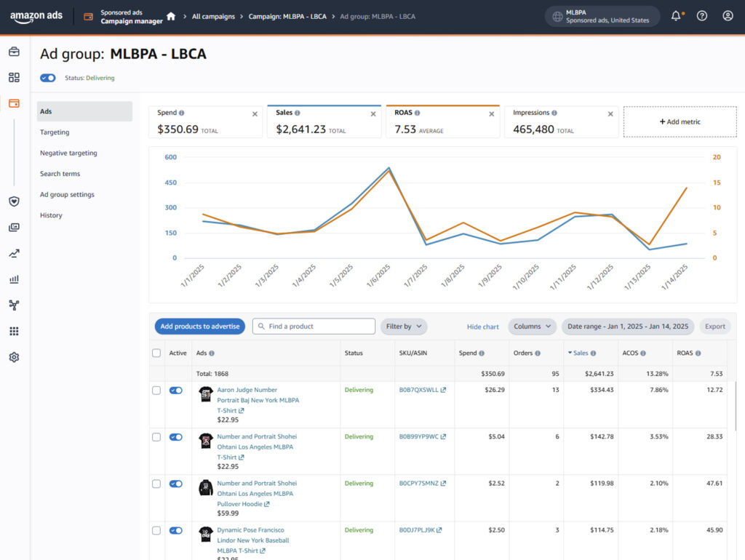Open the History tab
This screenshot has width=745, height=560.
[51, 215]
